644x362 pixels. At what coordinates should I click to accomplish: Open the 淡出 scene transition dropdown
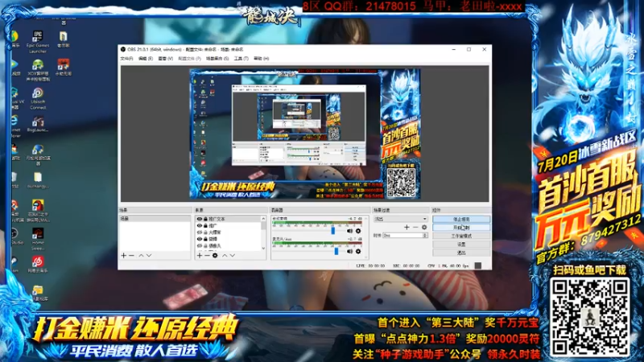click(x=400, y=219)
